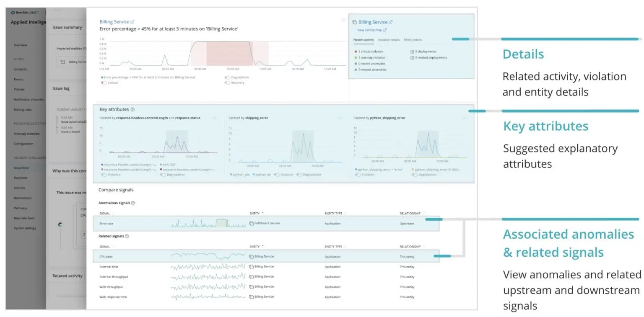This screenshot has height=317, width=644.
Task: Click the help icon beside Anomalous signals
Action: click(x=133, y=203)
